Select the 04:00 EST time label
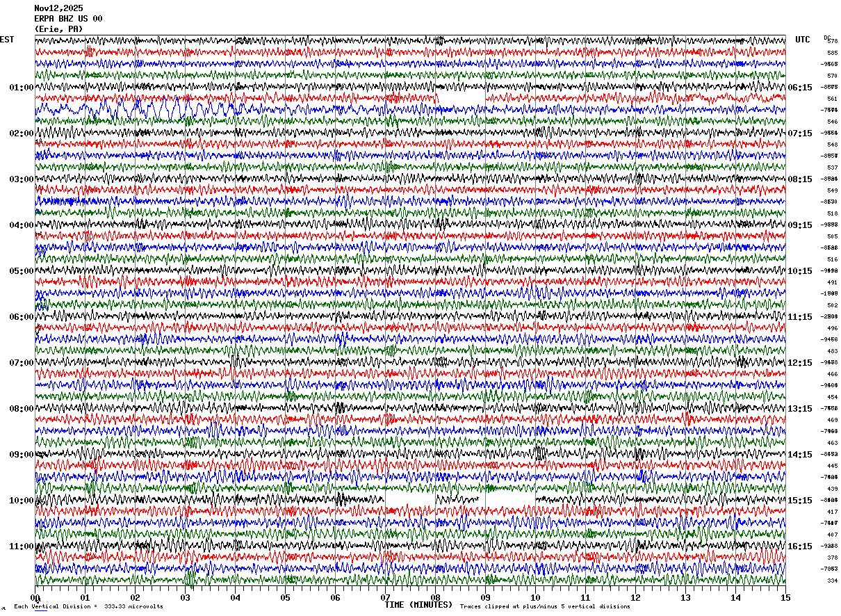Screen dimensions: 841x616 (x=21, y=225)
